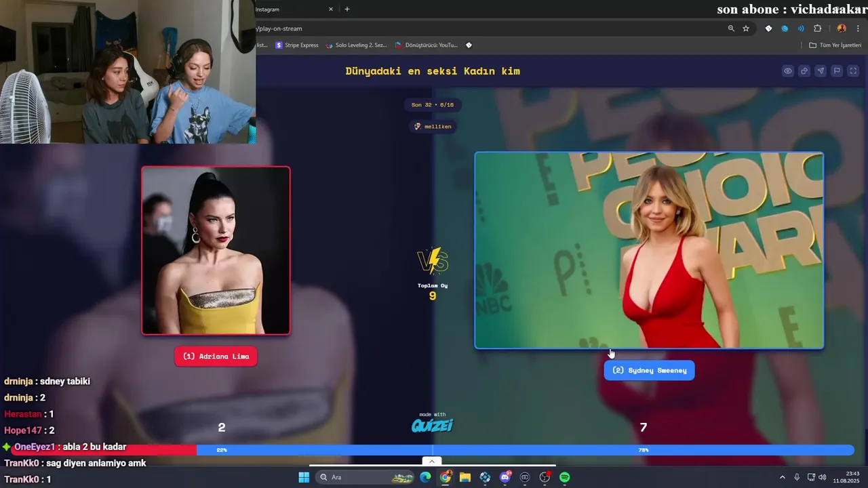Click the flag report icon
Screen dimensions: 868x488
pos(837,71)
